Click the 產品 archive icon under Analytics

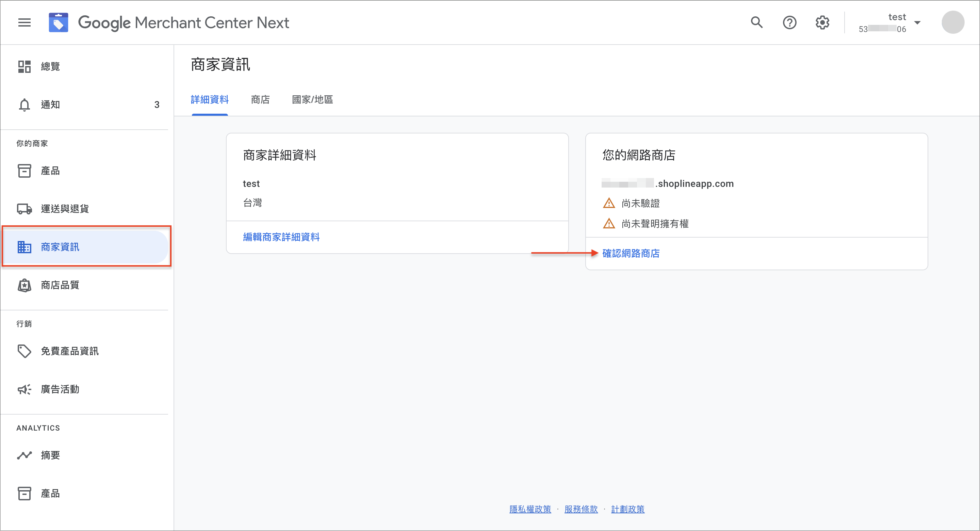coord(24,493)
